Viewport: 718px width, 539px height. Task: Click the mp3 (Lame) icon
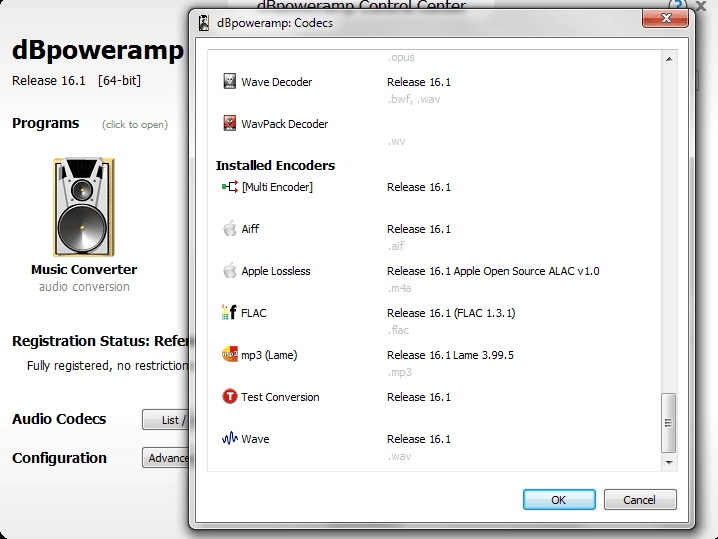tap(230, 354)
